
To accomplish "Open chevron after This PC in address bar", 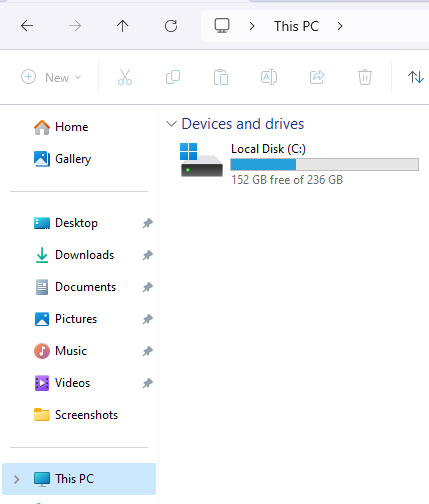I will pyautogui.click(x=340, y=26).
